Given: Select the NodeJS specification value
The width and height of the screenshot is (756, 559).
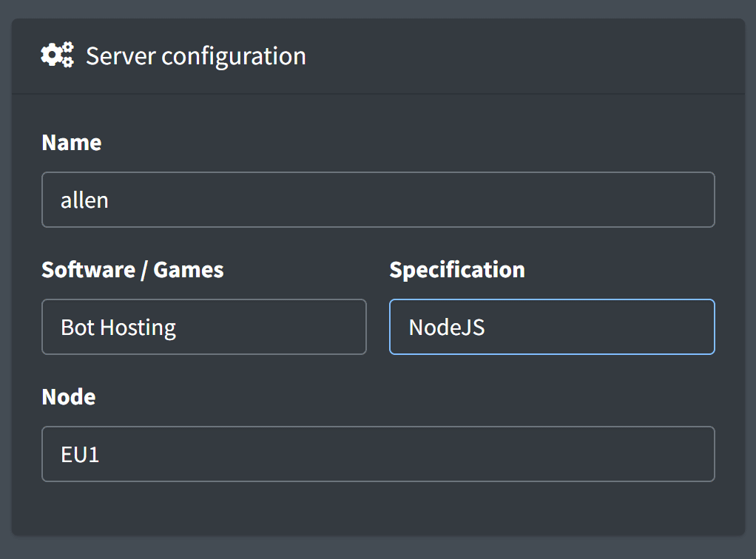Looking at the screenshot, I should pos(447,327).
